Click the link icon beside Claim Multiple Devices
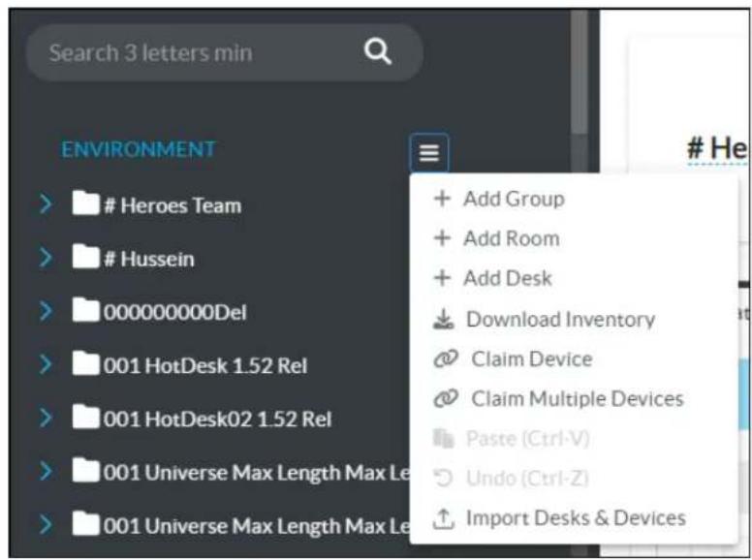This screenshot has height=560, width=752. (446, 398)
